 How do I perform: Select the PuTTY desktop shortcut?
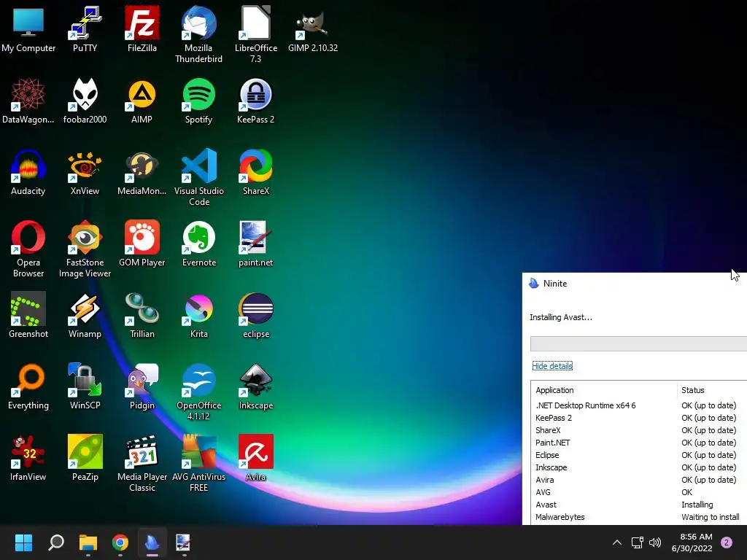[85, 29]
